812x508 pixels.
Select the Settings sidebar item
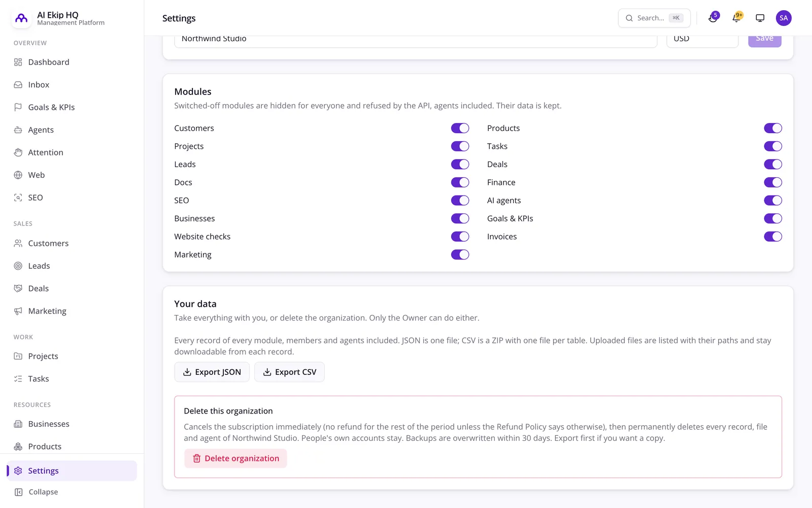pos(72,471)
